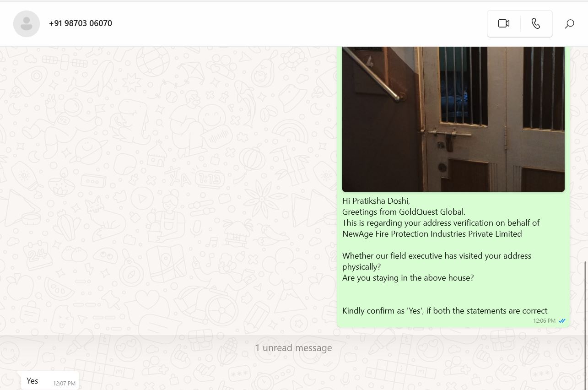Screen dimensions: 588x390
Task: Open the search-in-chat magnifier icon
Action: (x=569, y=24)
